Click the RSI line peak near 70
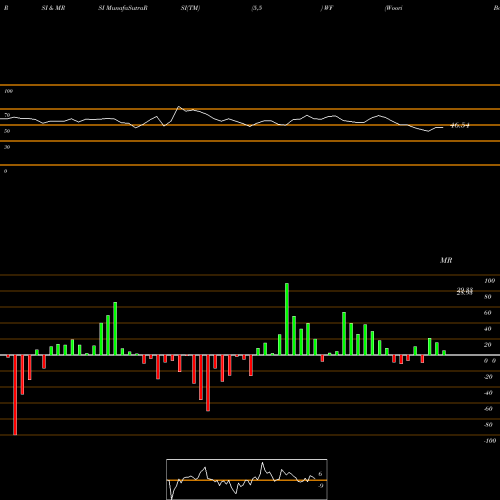 point(179,107)
